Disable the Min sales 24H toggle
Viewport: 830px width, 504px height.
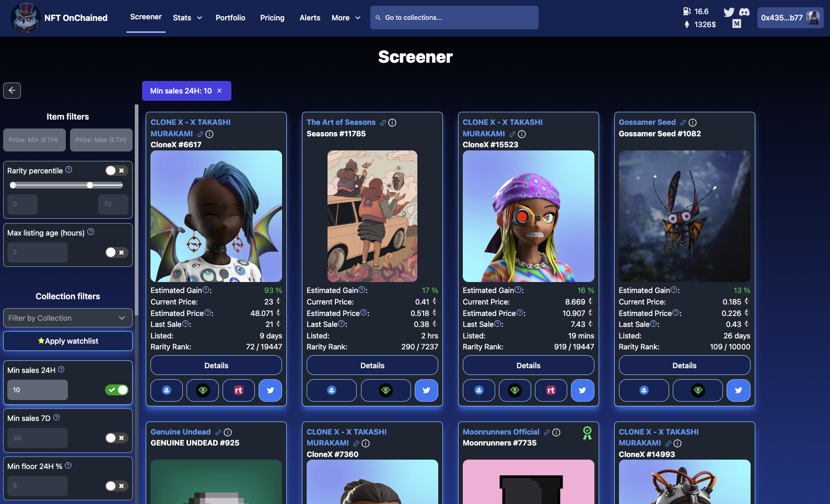pyautogui.click(x=116, y=390)
